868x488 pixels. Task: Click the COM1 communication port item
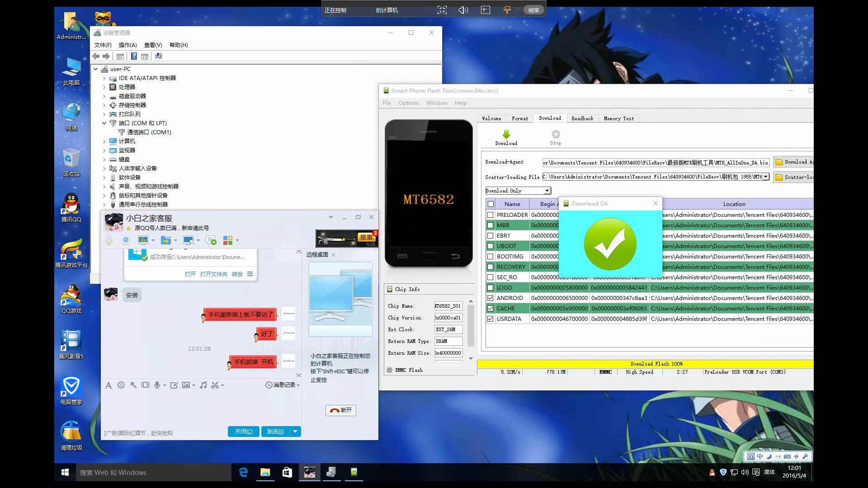tap(145, 132)
